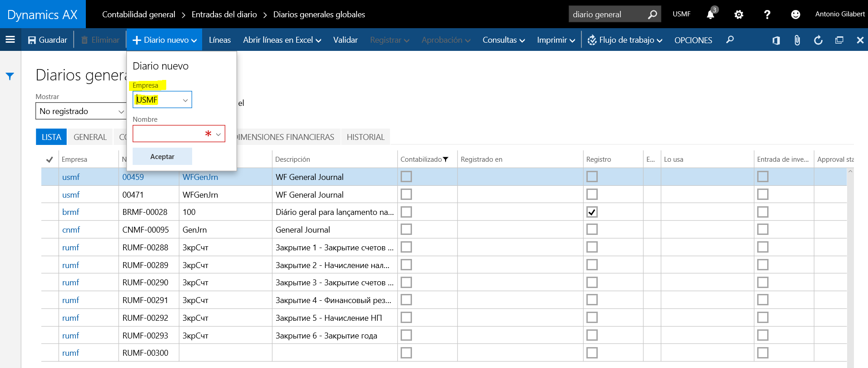Click the cnmf company link
This screenshot has height=368, width=868.
click(71, 230)
